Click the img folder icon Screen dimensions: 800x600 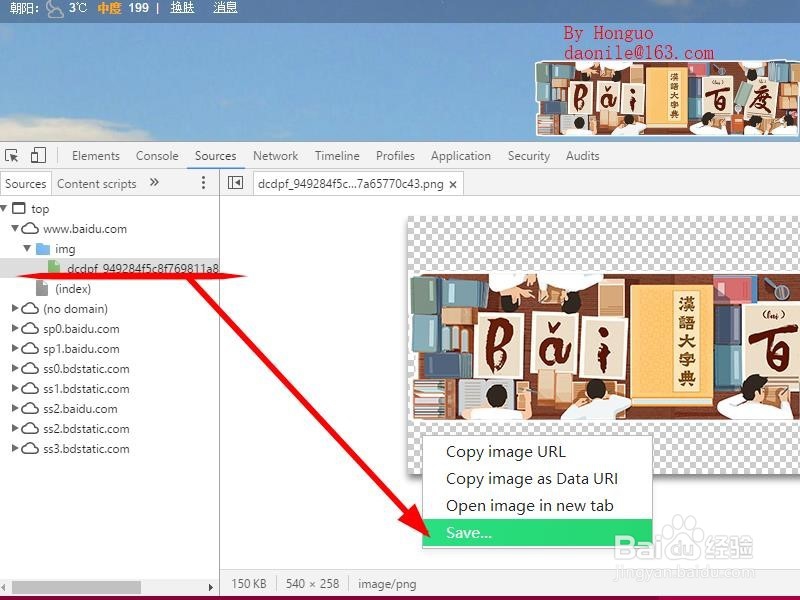[x=43, y=248]
